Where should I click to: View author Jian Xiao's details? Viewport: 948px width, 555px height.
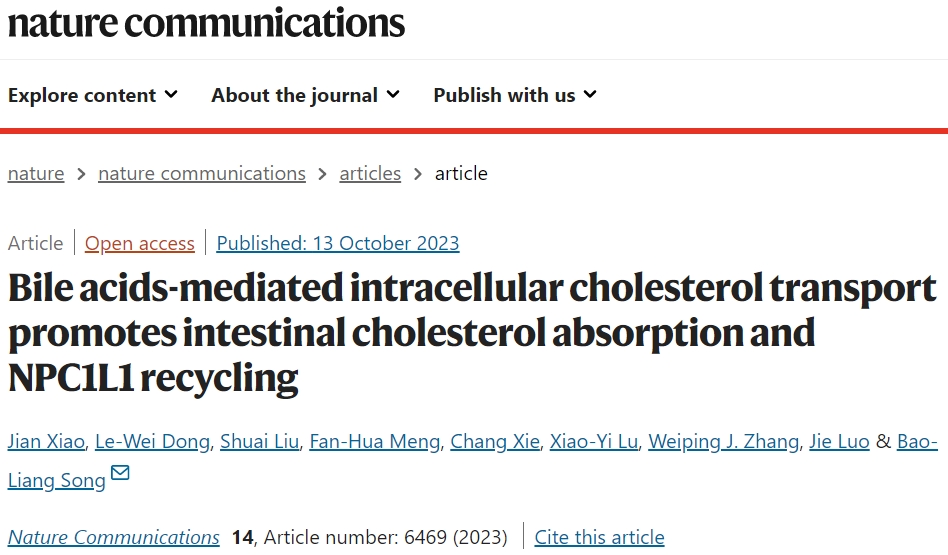[46, 441]
